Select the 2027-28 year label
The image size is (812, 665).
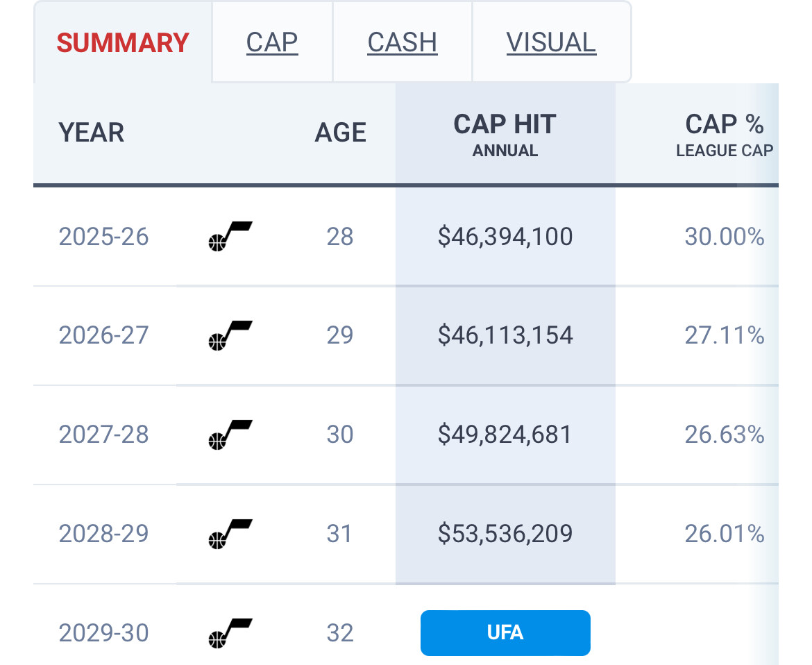coord(103,435)
